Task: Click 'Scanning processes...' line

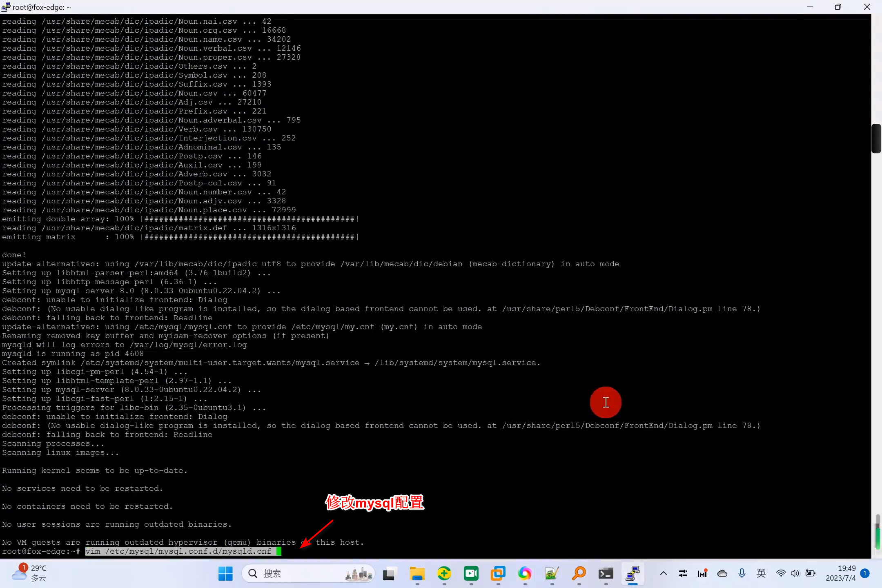Action: click(x=53, y=443)
